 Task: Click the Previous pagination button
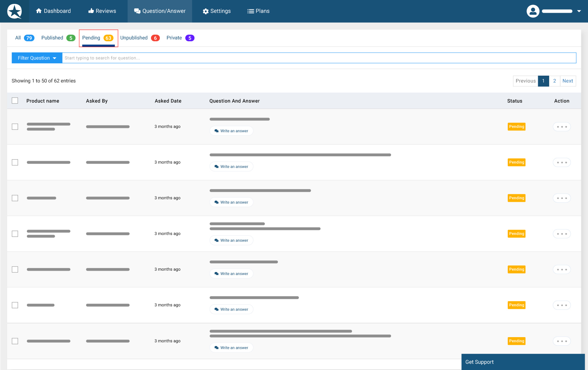[525, 81]
